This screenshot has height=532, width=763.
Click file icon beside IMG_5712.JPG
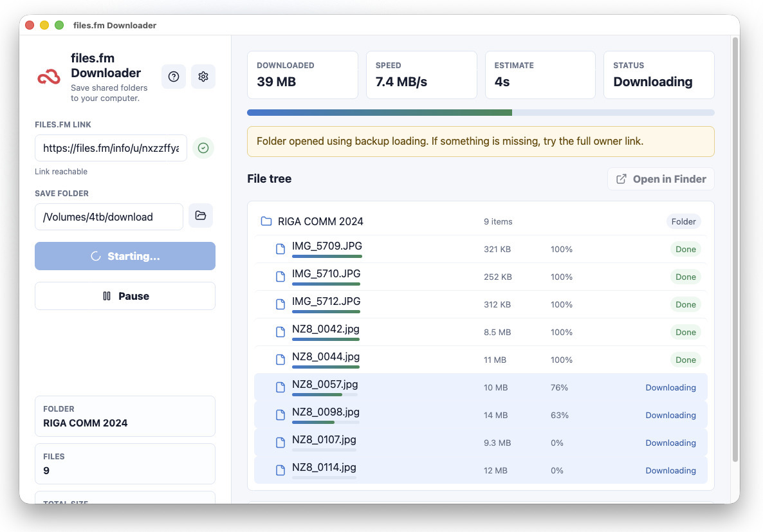(280, 305)
